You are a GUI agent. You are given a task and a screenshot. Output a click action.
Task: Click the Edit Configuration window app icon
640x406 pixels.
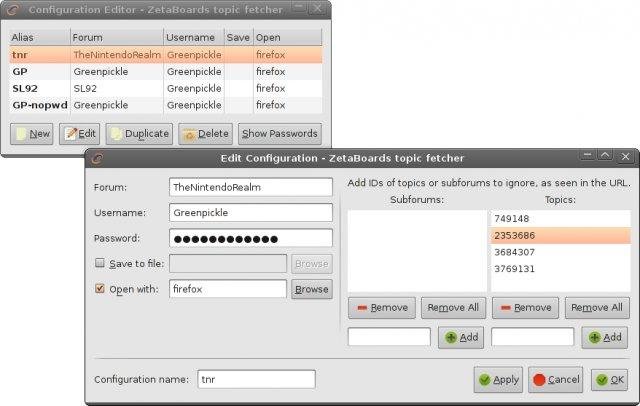point(97,158)
